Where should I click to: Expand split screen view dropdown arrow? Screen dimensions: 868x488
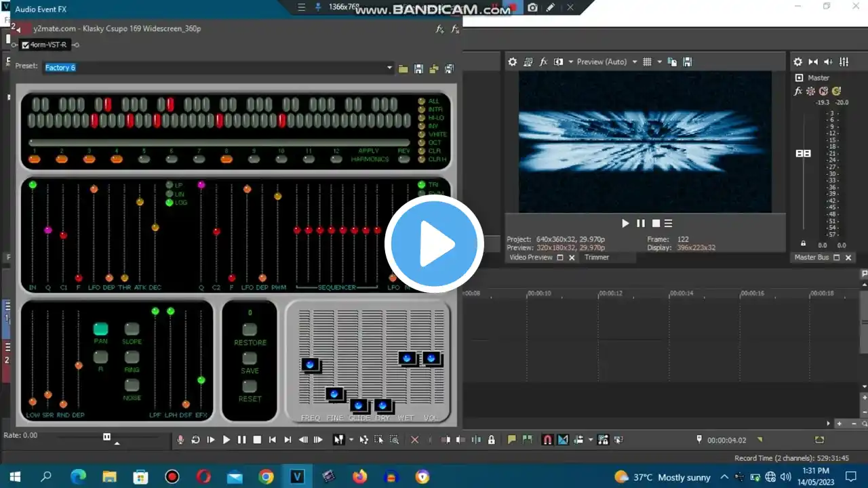(x=570, y=62)
